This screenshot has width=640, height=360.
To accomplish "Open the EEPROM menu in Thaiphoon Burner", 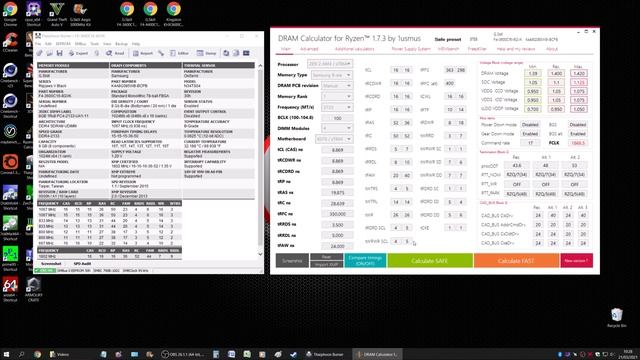I will (x=63, y=44).
